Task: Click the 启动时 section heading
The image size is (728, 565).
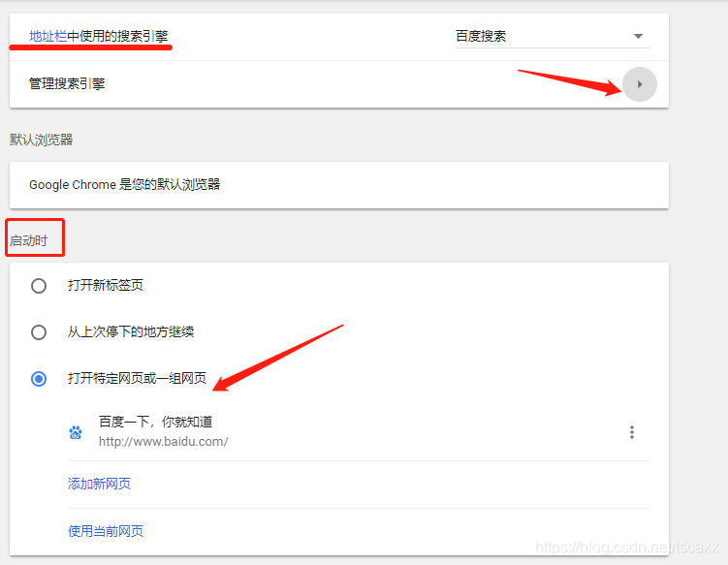Action: coord(29,241)
